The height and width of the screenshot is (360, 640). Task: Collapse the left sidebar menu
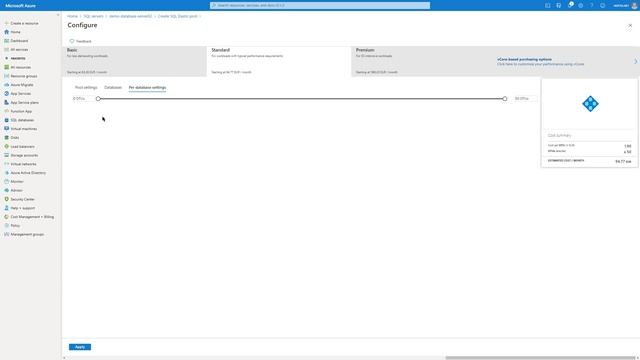click(x=58, y=15)
